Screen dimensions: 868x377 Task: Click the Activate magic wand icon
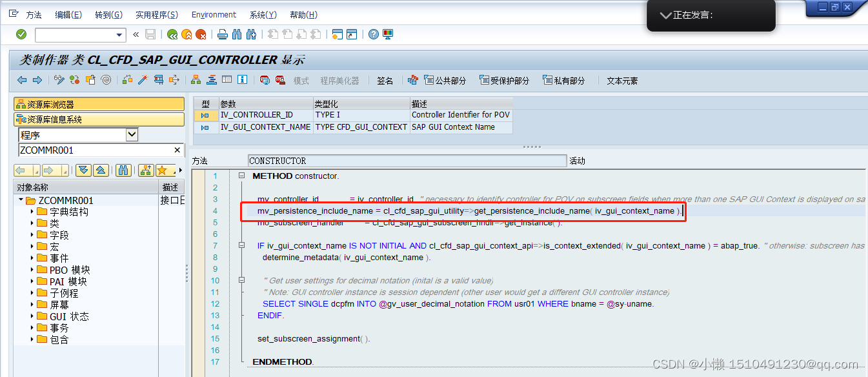[x=143, y=80]
